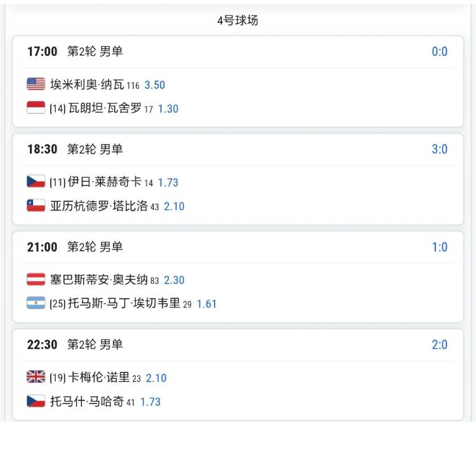Click the Czech flag beside 托马什·马哈奇
The height and width of the screenshot is (453, 476).
(36, 401)
